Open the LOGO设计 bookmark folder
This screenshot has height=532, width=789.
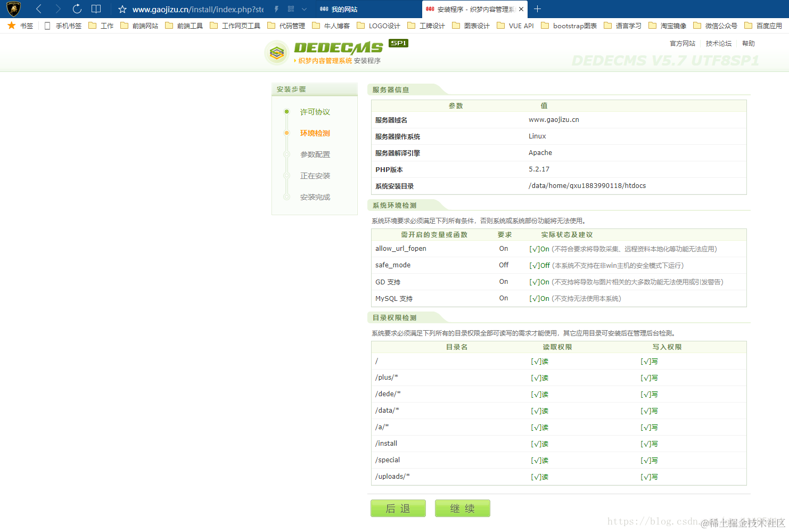[x=379, y=26]
